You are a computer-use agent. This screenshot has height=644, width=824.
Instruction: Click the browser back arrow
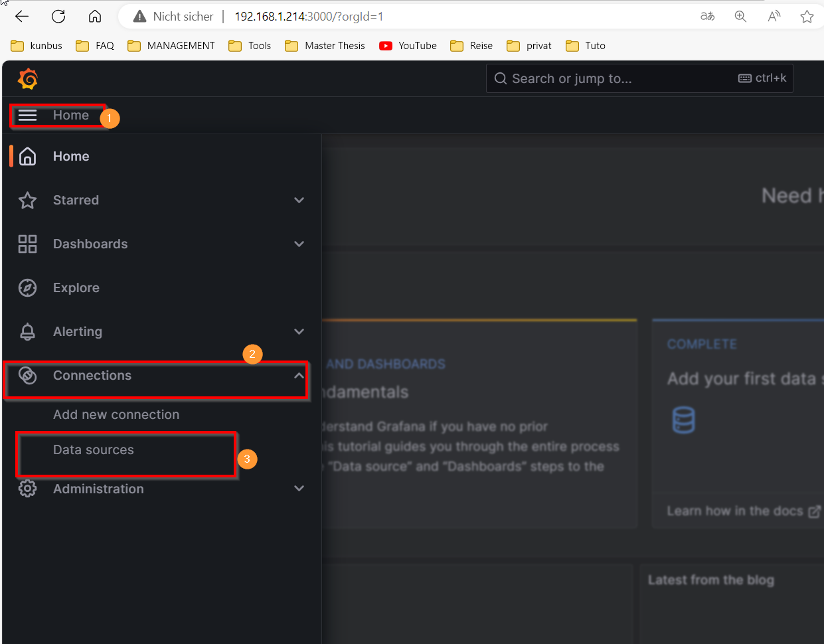click(x=22, y=17)
